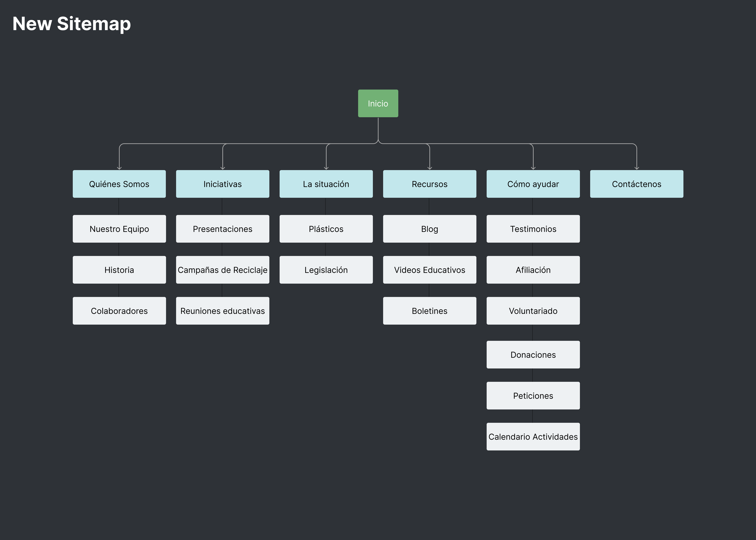Click the Cómo ayudar node

[x=533, y=184]
